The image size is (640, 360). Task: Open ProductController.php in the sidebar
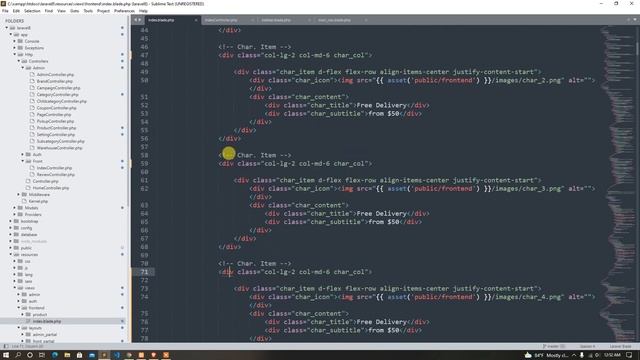[x=56, y=128]
